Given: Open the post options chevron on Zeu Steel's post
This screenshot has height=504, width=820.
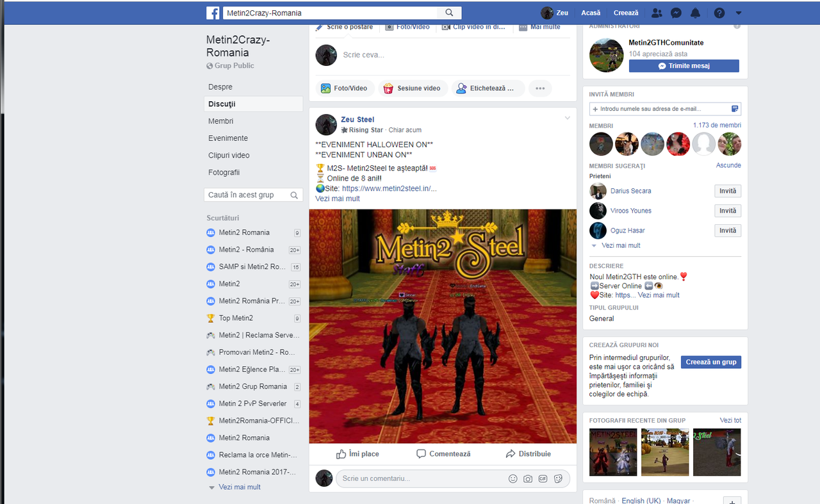Looking at the screenshot, I should point(567,118).
